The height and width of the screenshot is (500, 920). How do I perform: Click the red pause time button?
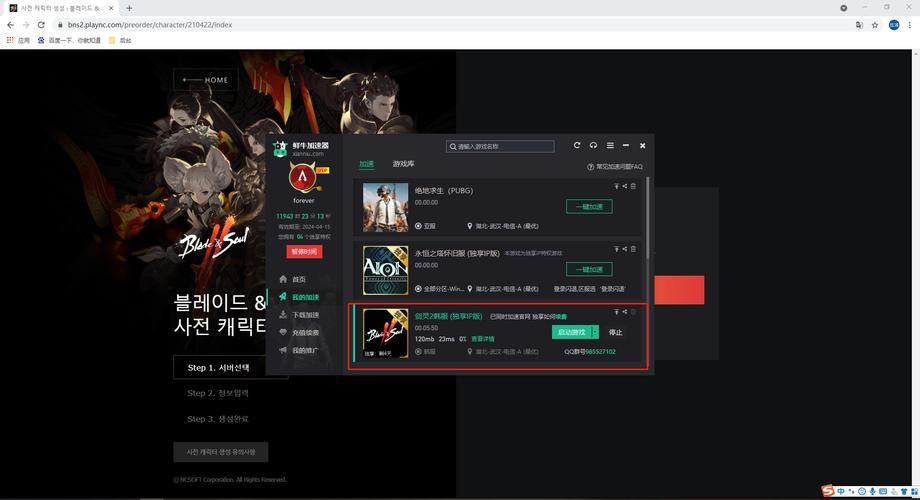pyautogui.click(x=304, y=251)
